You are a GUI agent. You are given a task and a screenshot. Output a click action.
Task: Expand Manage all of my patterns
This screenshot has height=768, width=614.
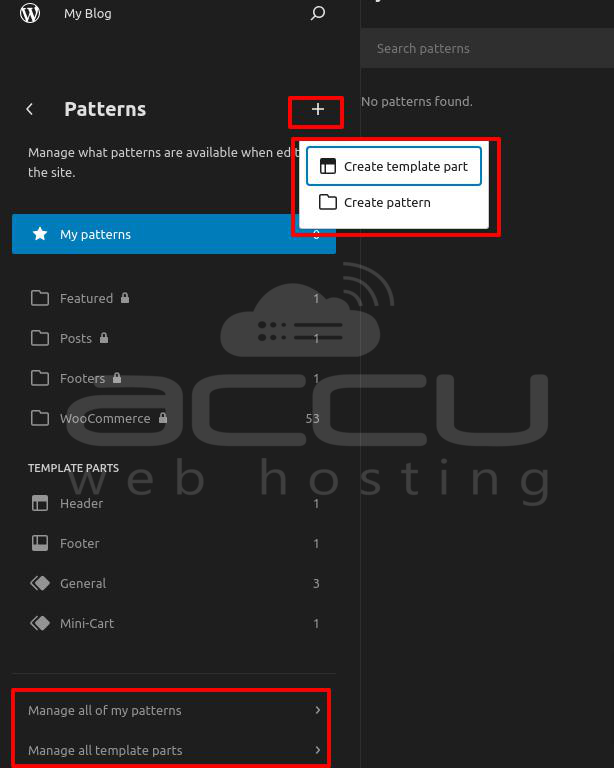coord(170,711)
